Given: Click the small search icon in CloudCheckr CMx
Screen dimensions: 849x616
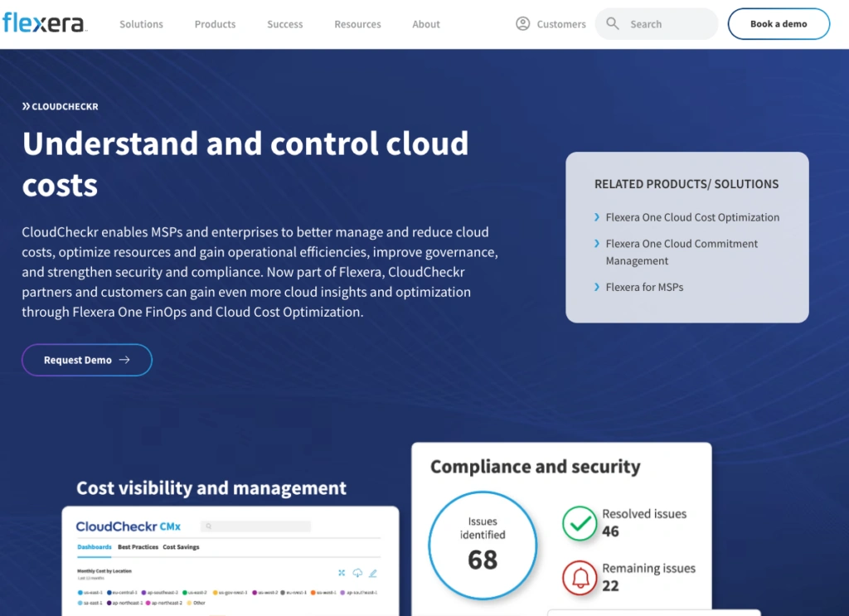Looking at the screenshot, I should click(x=208, y=526).
